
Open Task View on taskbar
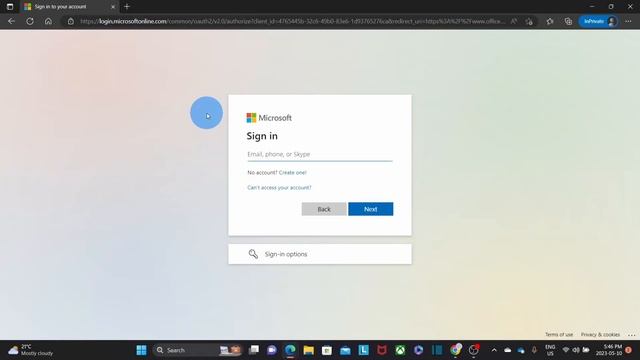coord(254,350)
